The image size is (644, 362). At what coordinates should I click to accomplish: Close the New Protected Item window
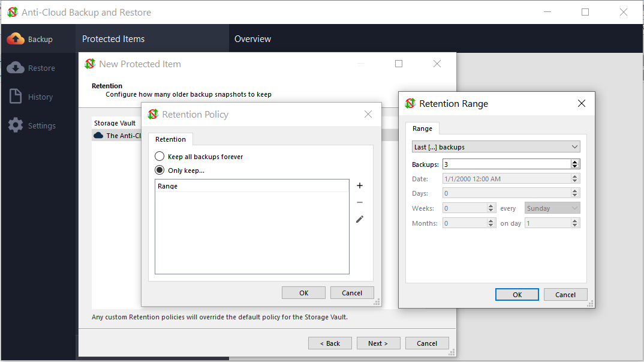pyautogui.click(x=437, y=64)
